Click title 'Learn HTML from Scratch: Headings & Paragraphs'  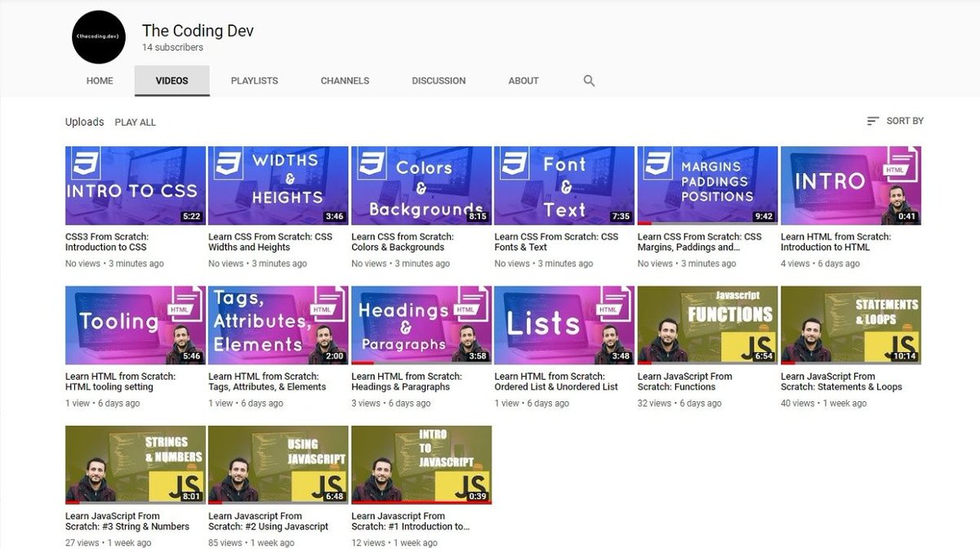click(x=407, y=382)
